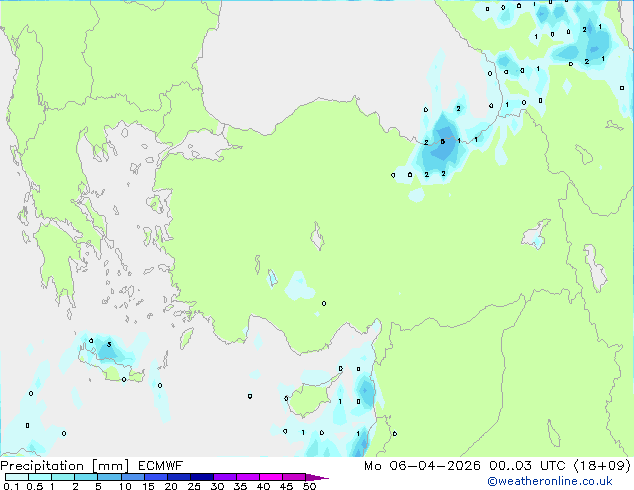Click the '0.1' legend scale label
This screenshot has height=490, width=634.
(x=11, y=486)
